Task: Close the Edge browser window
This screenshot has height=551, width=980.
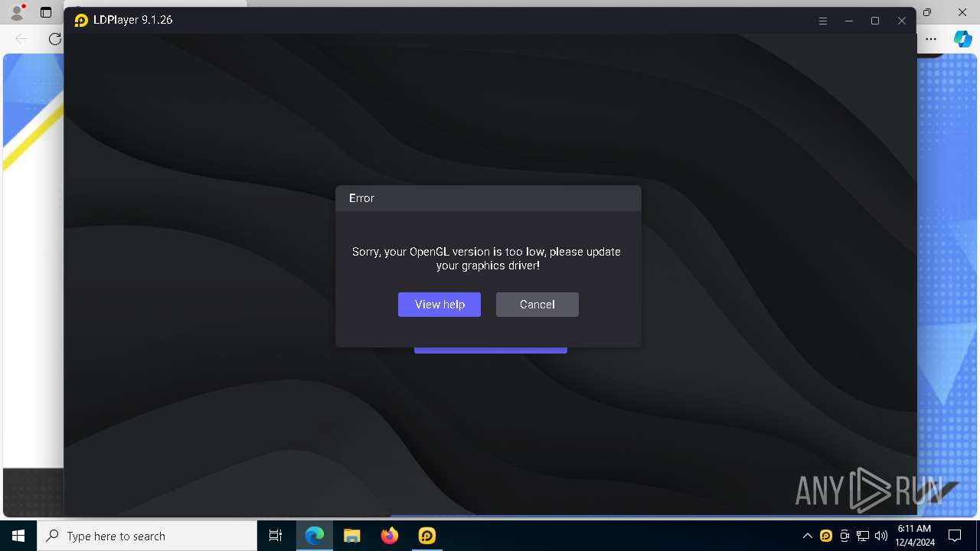Action: [x=962, y=12]
